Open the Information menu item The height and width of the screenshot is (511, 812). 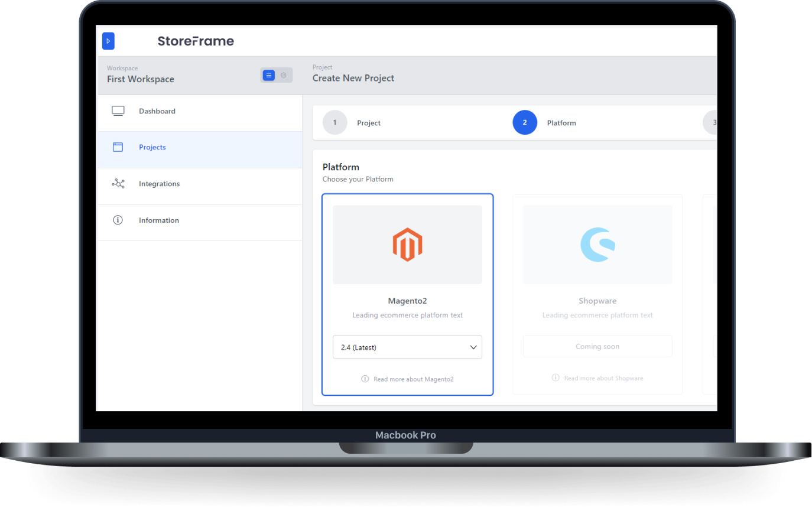coord(199,223)
